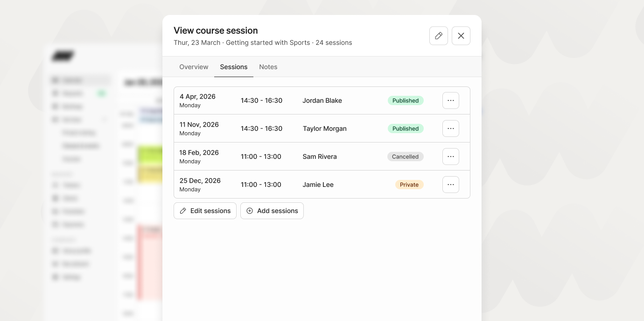The image size is (644, 321).
Task: Click the Published badge for Taylor Morgan
Action: (x=406, y=128)
